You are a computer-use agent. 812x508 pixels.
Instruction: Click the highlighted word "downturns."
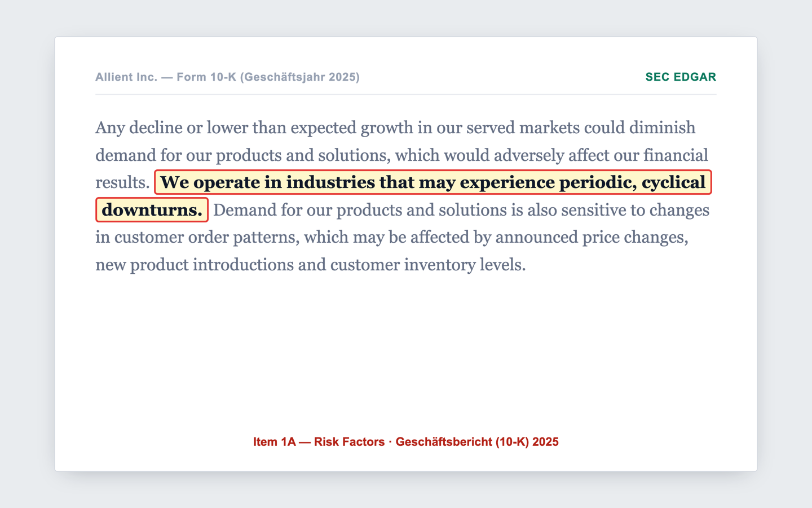[152, 210]
